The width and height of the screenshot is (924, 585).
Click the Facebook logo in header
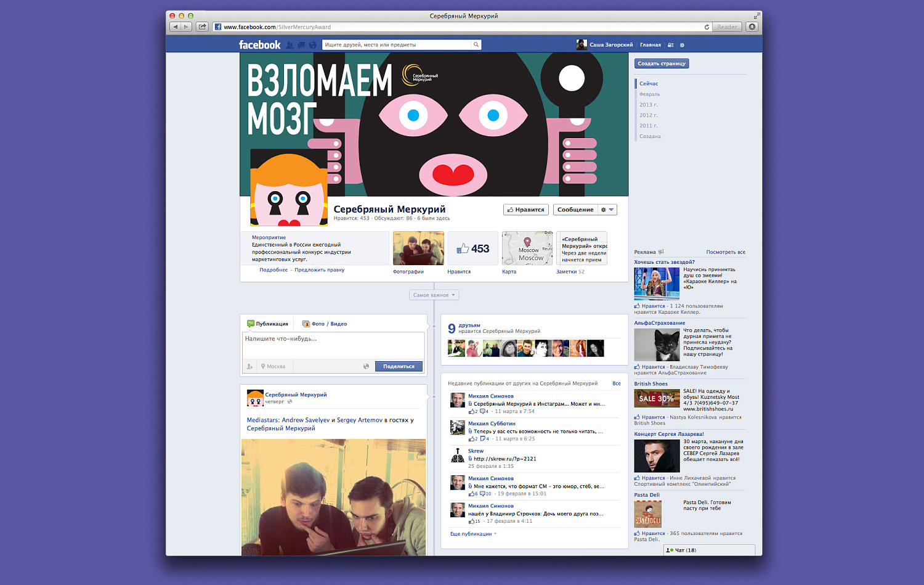tap(259, 45)
